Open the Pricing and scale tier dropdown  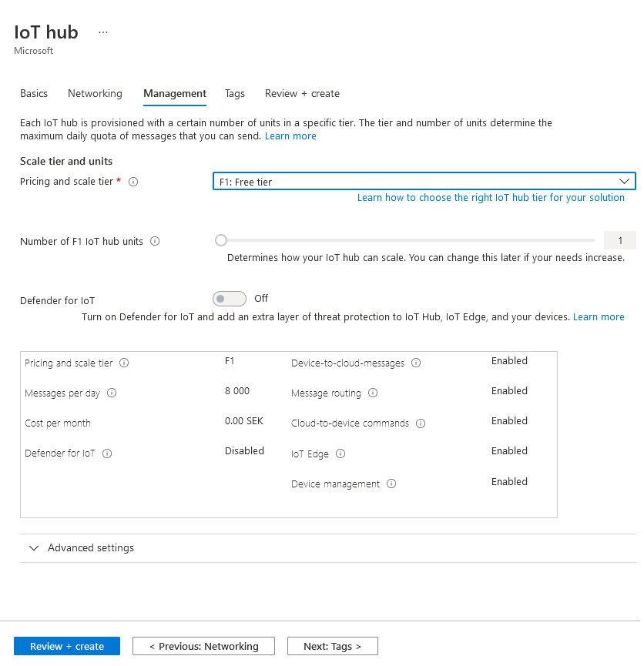(424, 182)
